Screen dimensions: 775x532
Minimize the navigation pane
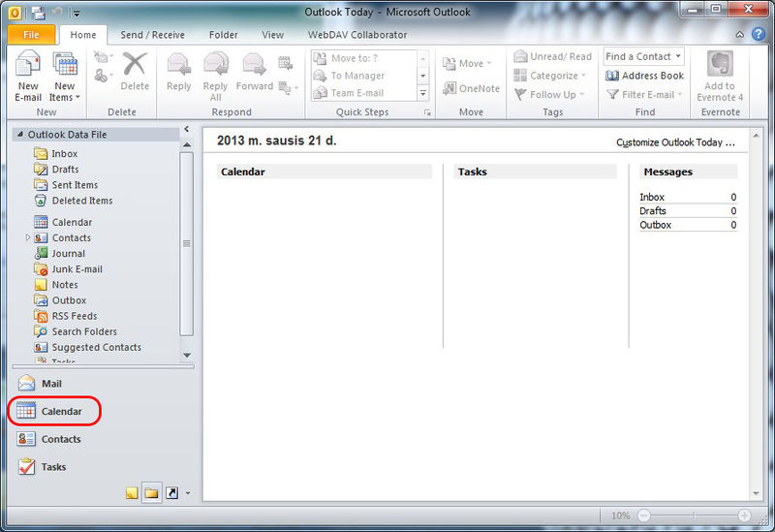point(186,129)
